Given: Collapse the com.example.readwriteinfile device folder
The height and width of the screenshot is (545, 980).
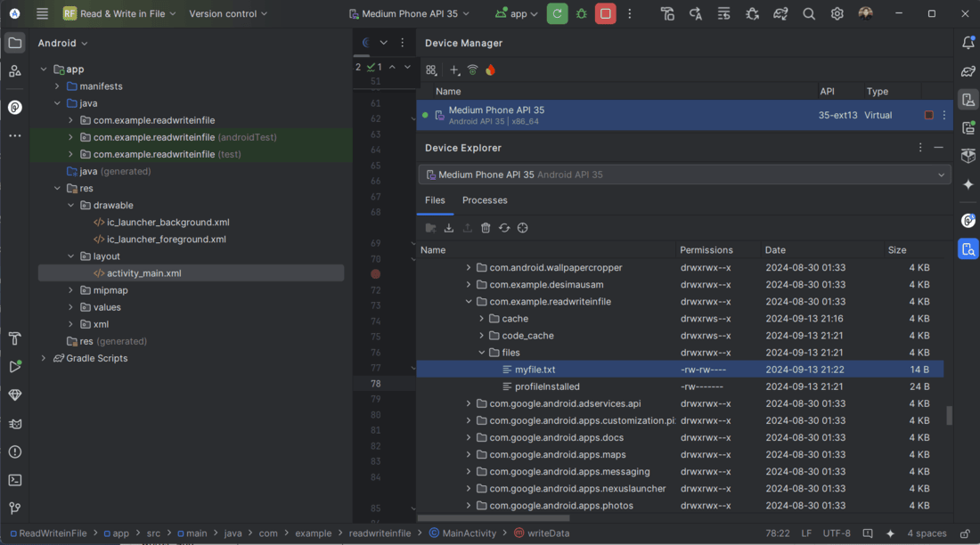Looking at the screenshot, I should point(469,302).
